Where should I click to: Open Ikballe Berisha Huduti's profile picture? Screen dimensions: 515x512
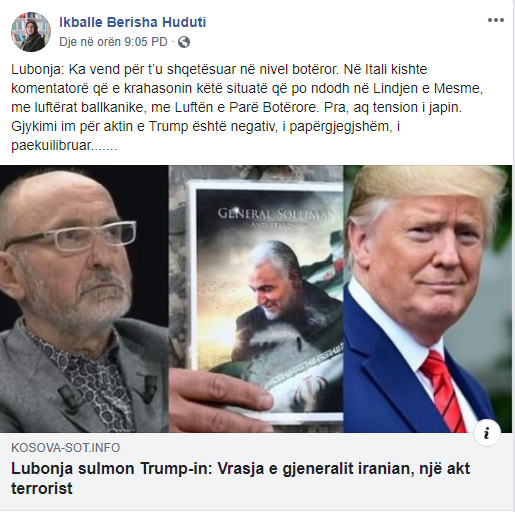coord(31,32)
